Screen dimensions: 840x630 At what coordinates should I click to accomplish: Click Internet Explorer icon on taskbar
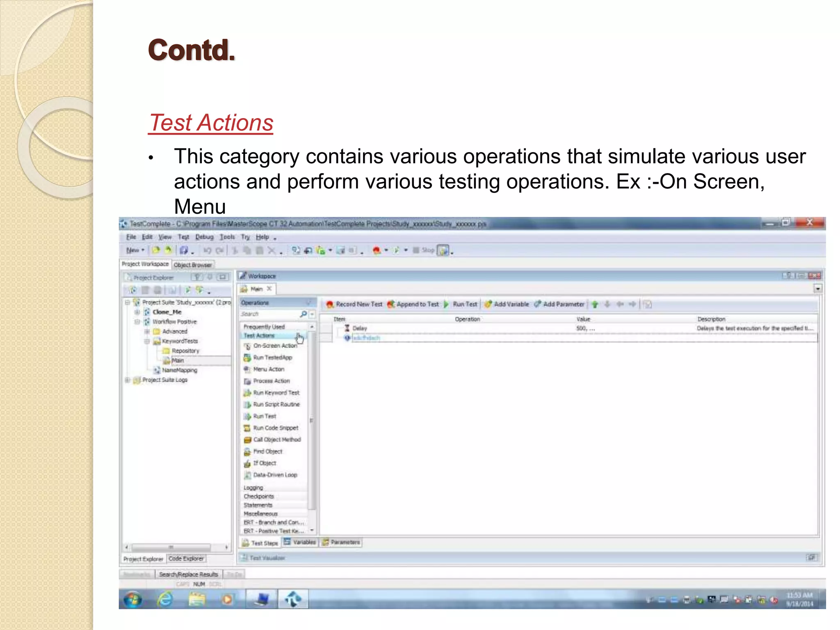pyautogui.click(x=165, y=600)
